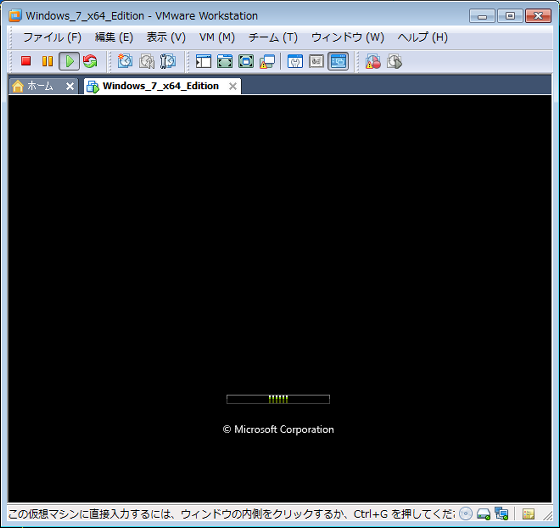Click the replay recording icon

pos(394,61)
